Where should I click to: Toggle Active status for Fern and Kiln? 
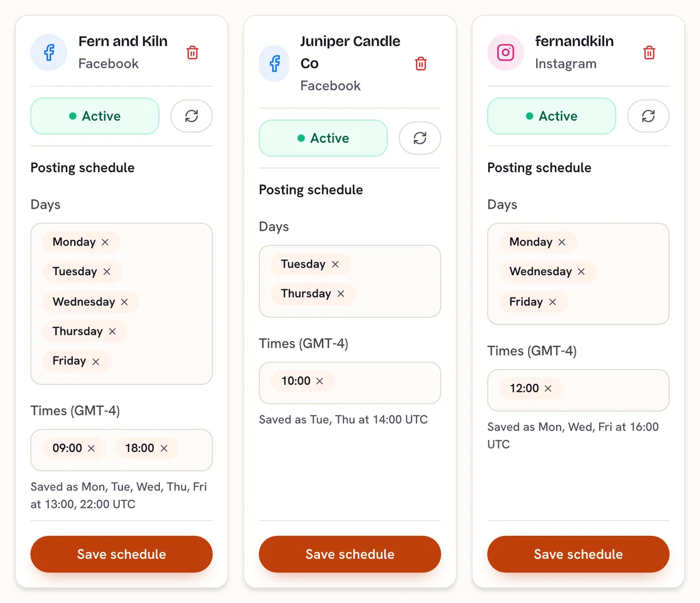point(95,116)
